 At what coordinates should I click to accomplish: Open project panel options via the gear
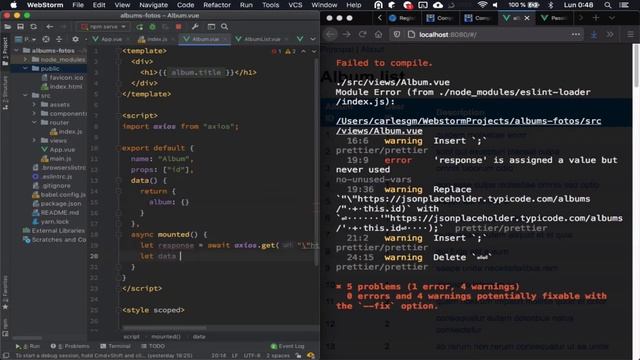click(75, 39)
